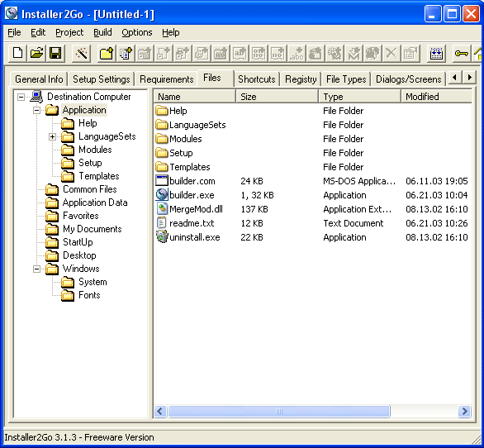
Task: Expand the LanguageSets tree node
Action: [53, 137]
